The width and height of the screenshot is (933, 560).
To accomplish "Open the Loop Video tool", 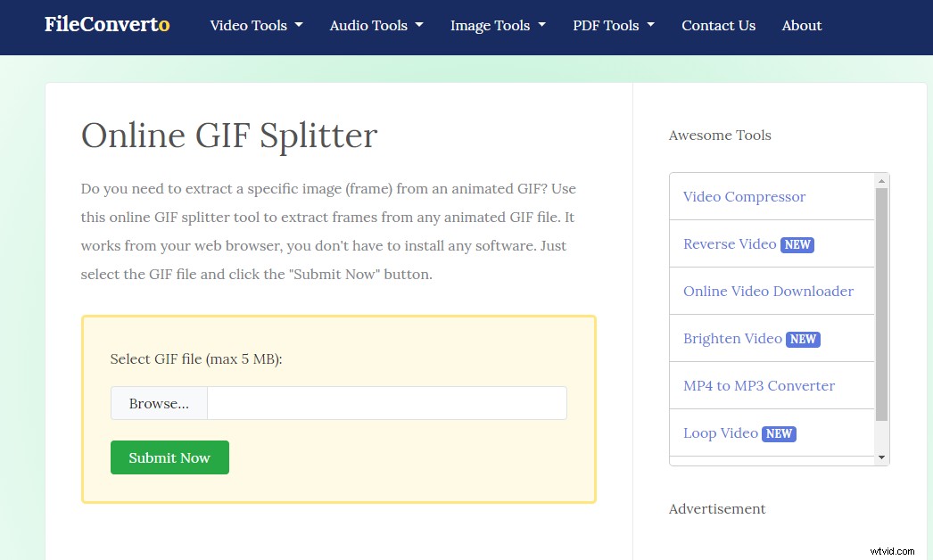I will click(x=720, y=432).
